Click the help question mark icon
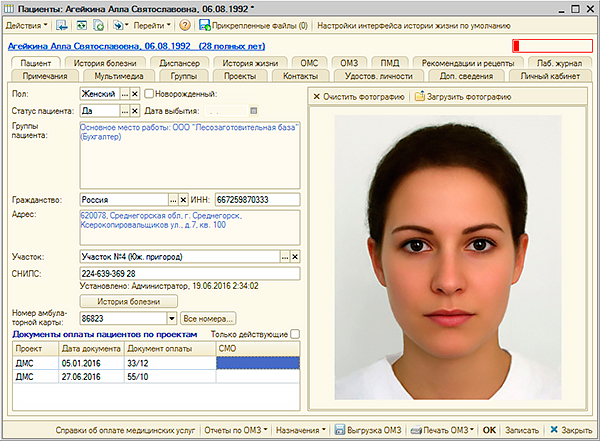This screenshot has height=441, width=600. 185,24
